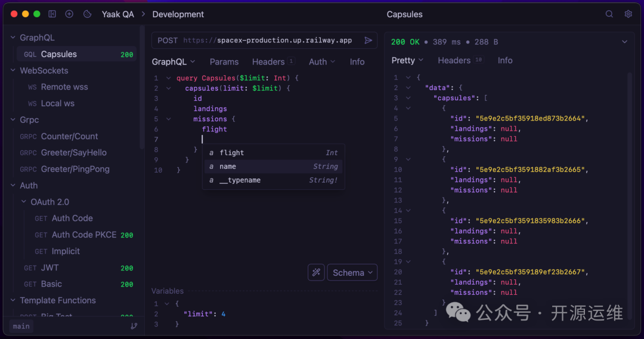Open the Auth tab dropdown
644x339 pixels.
pos(321,61)
